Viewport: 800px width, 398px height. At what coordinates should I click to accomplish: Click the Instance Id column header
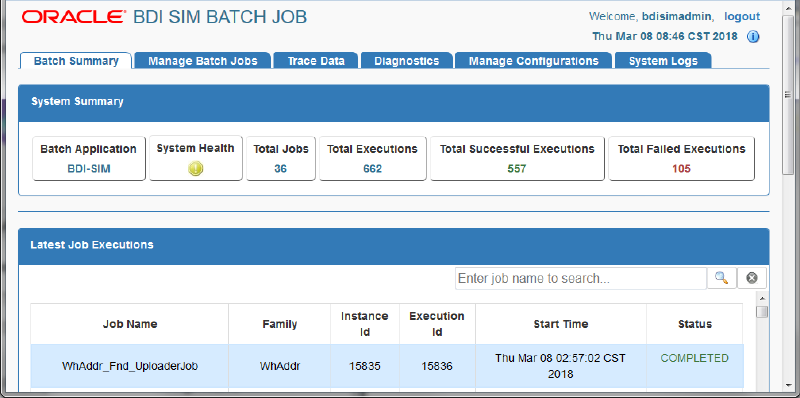click(365, 324)
